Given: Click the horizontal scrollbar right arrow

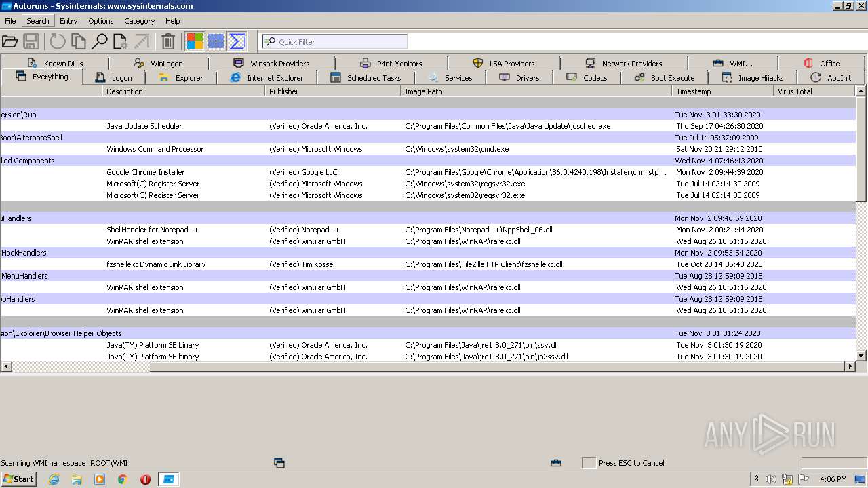Looking at the screenshot, I should 850,366.
